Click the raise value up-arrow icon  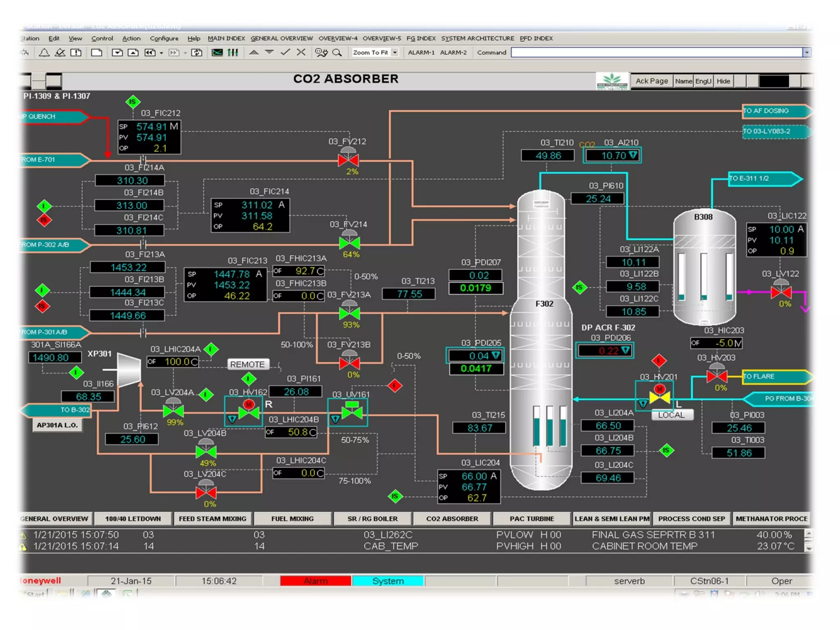tap(254, 52)
